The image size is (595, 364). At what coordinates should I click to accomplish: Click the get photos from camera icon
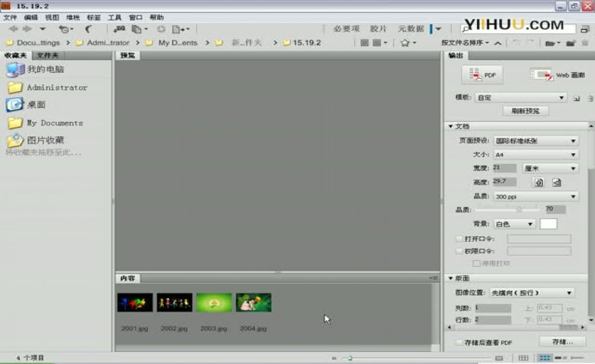pyautogui.click(x=119, y=29)
